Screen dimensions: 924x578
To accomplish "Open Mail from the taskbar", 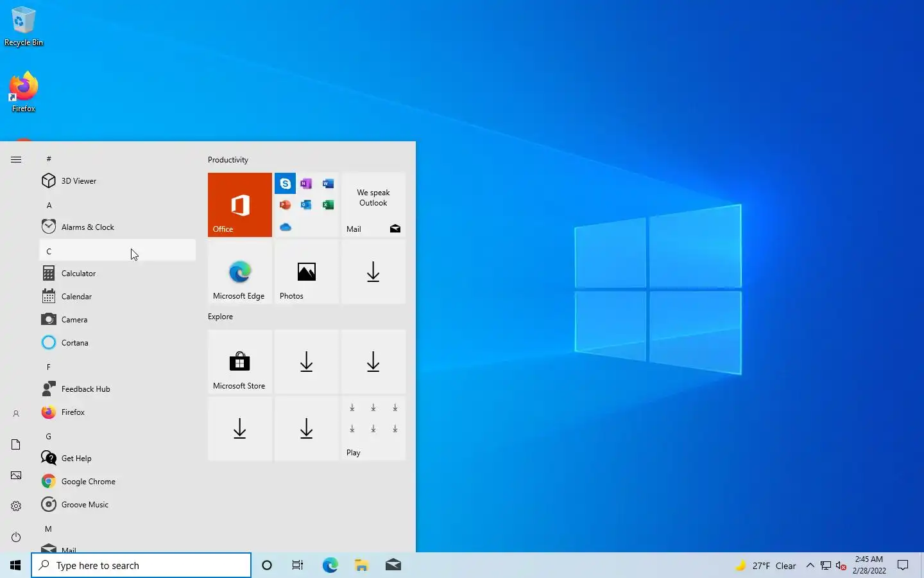I will pyautogui.click(x=393, y=565).
